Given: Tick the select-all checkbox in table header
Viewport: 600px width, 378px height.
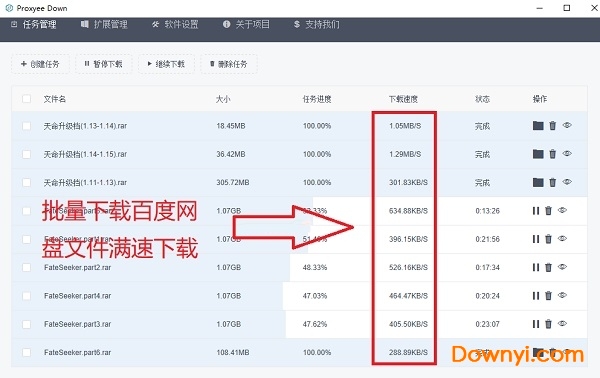Looking at the screenshot, I should coord(26,99).
